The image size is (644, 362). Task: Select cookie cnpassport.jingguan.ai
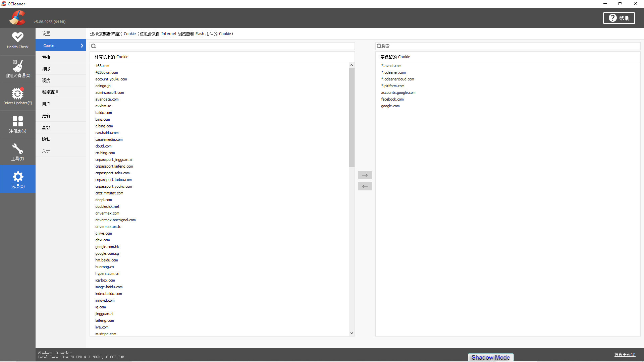(114, 160)
